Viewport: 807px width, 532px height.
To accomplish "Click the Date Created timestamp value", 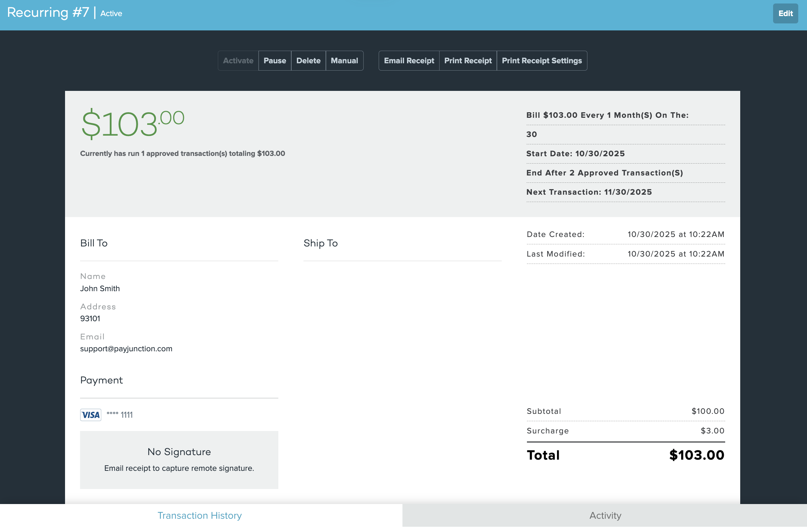I will (676, 235).
